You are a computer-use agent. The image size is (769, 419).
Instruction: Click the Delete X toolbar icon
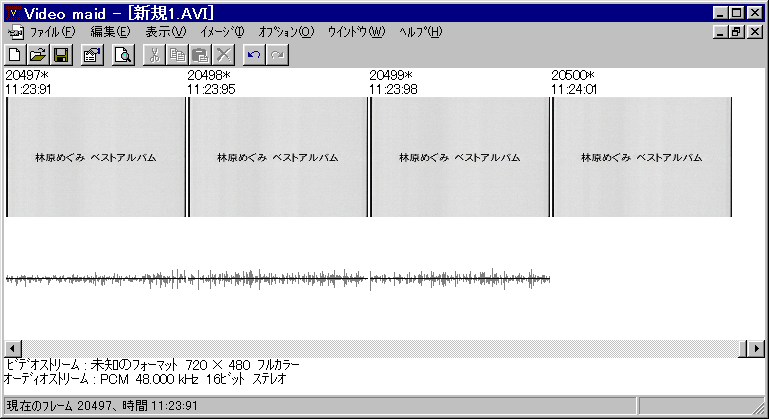pos(223,55)
